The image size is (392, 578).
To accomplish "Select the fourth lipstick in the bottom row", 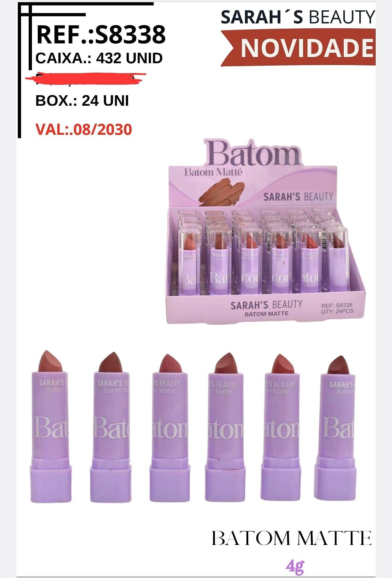I will [226, 427].
